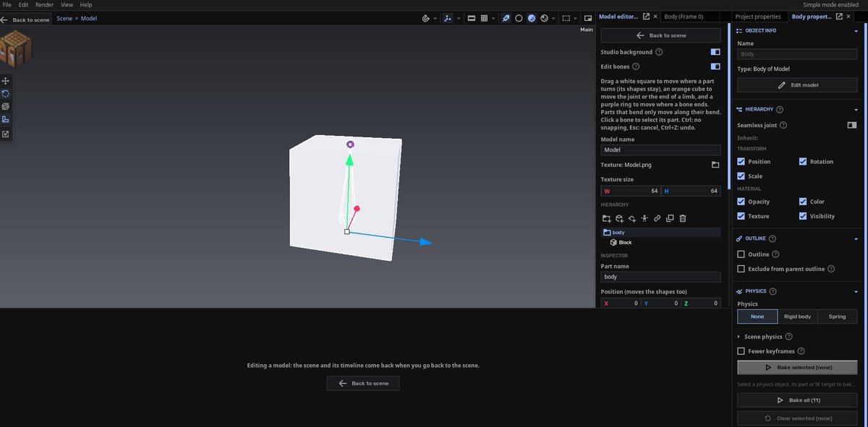
Task: Click the character figure icon in Hierarchy toolbar
Action: pos(644,218)
